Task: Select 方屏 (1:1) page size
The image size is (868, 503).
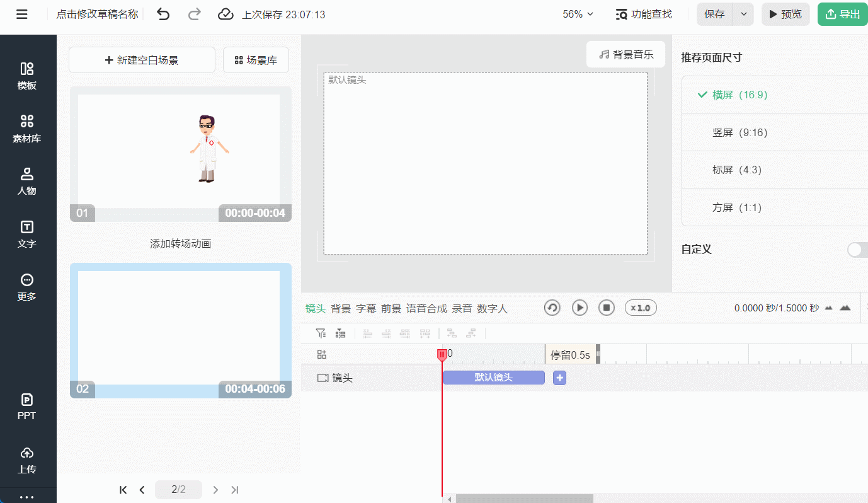Action: tap(775, 207)
